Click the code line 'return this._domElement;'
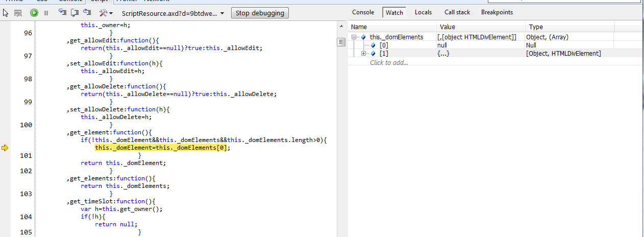The image size is (644, 237). point(123,163)
